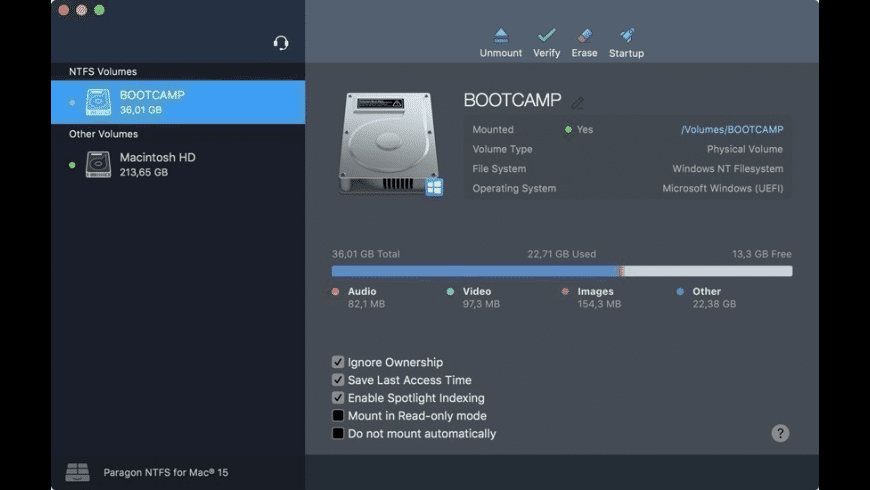Enable Mount in Read-only mode
870x490 pixels.
[338, 416]
